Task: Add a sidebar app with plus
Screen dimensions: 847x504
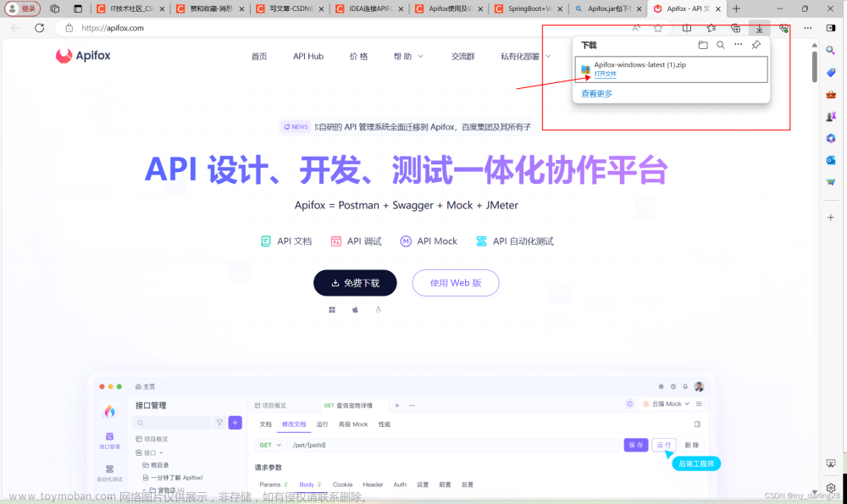Action: (831, 217)
